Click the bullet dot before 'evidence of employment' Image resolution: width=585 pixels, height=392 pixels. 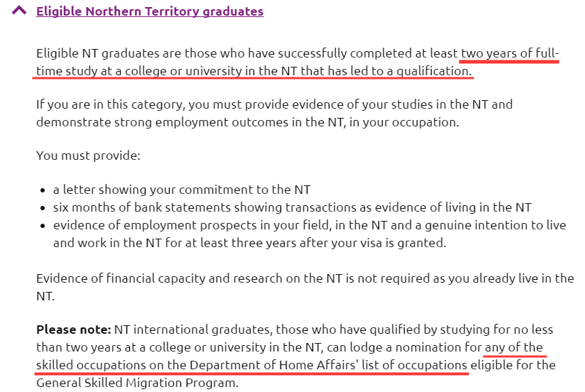(44, 226)
